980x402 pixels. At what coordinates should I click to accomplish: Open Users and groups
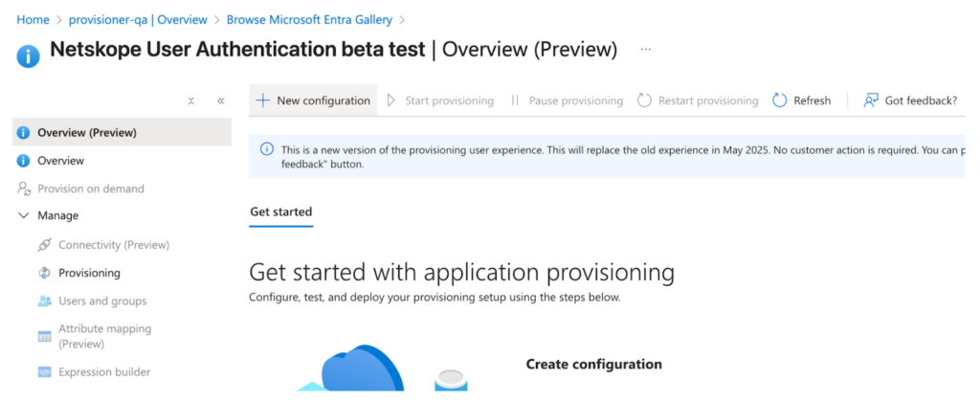pyautogui.click(x=102, y=301)
